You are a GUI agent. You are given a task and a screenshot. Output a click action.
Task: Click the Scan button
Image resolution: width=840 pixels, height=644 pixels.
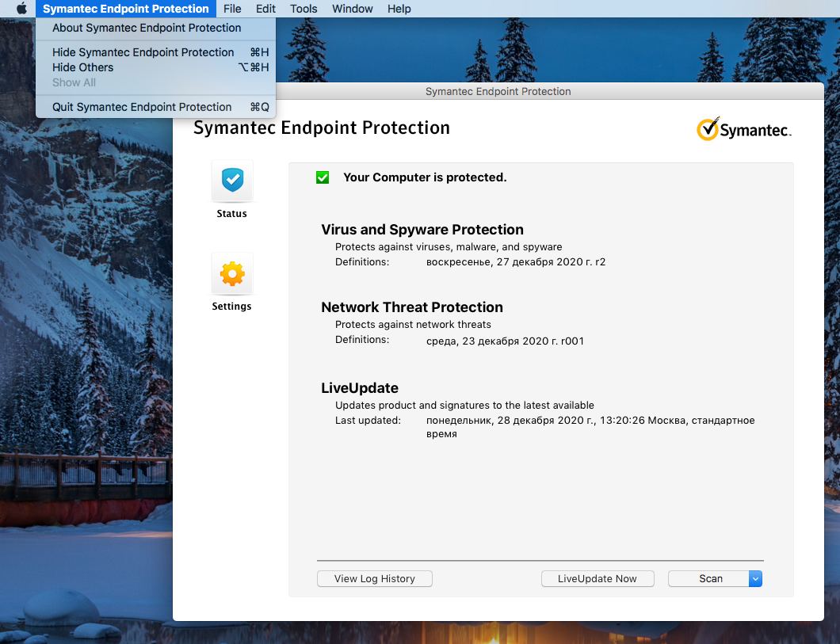[708, 579]
